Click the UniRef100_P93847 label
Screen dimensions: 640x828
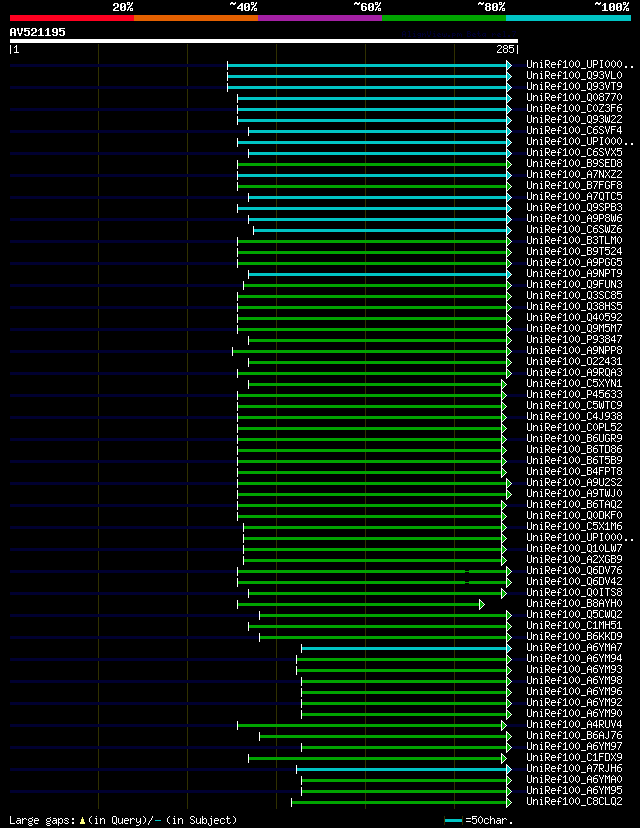[x=574, y=340]
